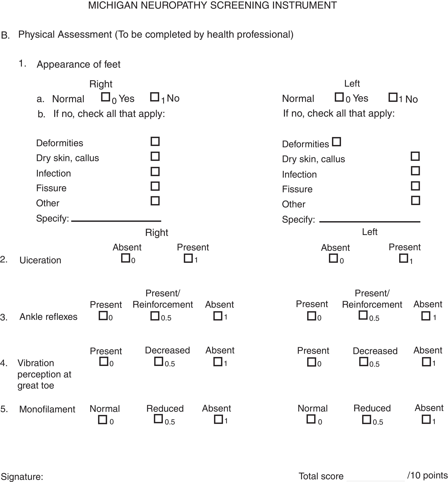Check Left foot Normal Yes box
This screenshot has width=448, height=482.
pyautogui.click(x=339, y=97)
